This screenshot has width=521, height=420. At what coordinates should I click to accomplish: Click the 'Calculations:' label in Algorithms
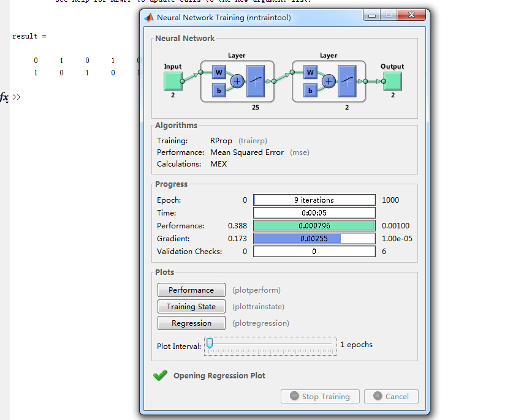pyautogui.click(x=179, y=164)
